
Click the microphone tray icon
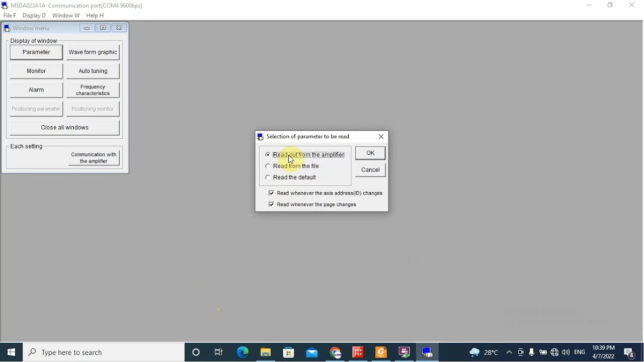tap(532, 352)
